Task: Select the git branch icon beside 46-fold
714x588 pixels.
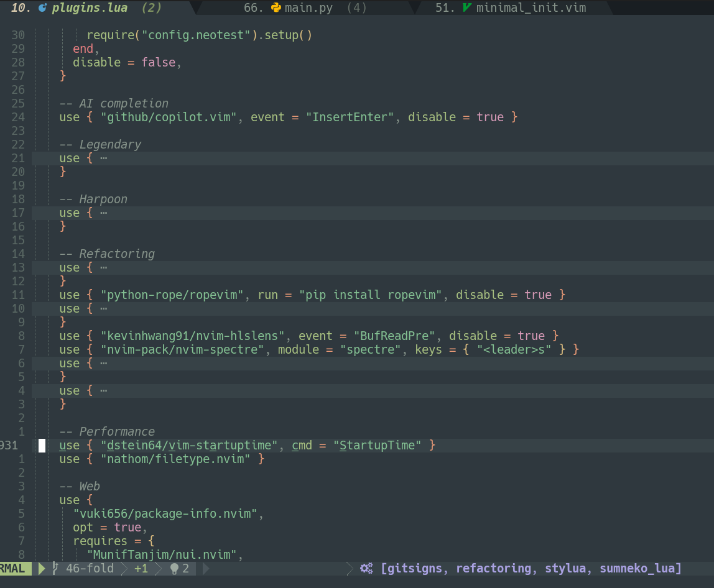Action: [54, 568]
